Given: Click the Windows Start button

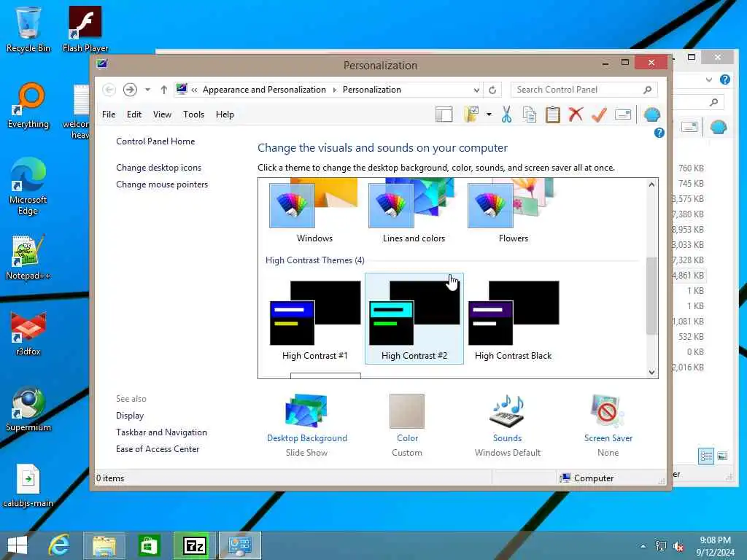Looking at the screenshot, I should click(x=18, y=545).
